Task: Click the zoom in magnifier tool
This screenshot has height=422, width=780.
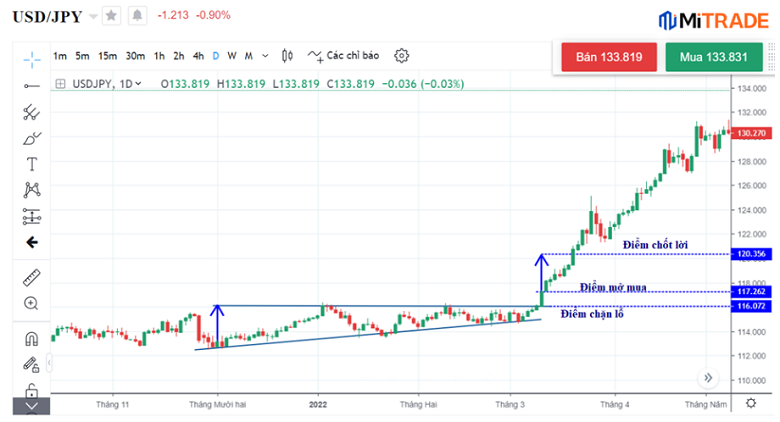Action: tap(32, 303)
